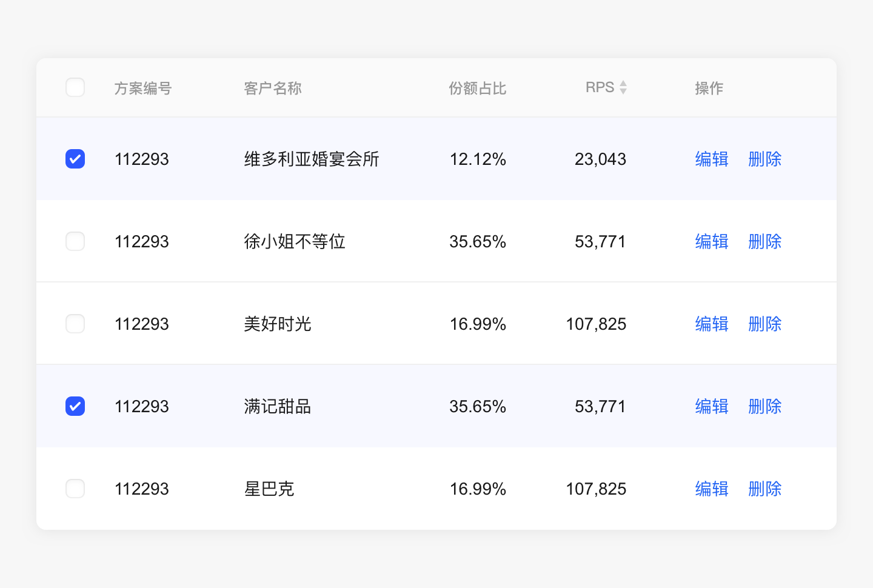
Task: Remove the 星巴克 row via 删除
Action: tap(764, 489)
